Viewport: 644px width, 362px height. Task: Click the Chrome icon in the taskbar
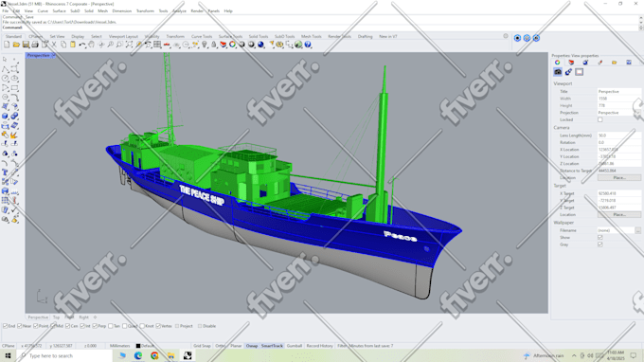pyautogui.click(x=154, y=355)
